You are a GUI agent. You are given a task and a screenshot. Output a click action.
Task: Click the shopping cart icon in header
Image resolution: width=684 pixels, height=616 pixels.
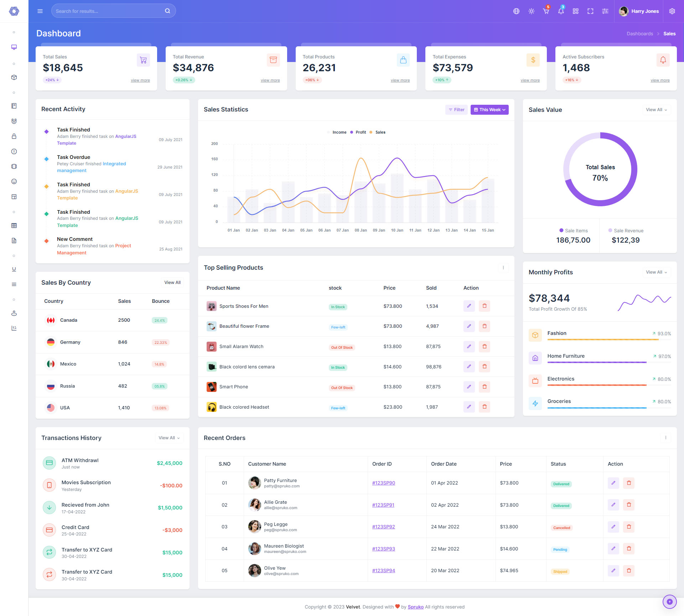click(x=546, y=11)
